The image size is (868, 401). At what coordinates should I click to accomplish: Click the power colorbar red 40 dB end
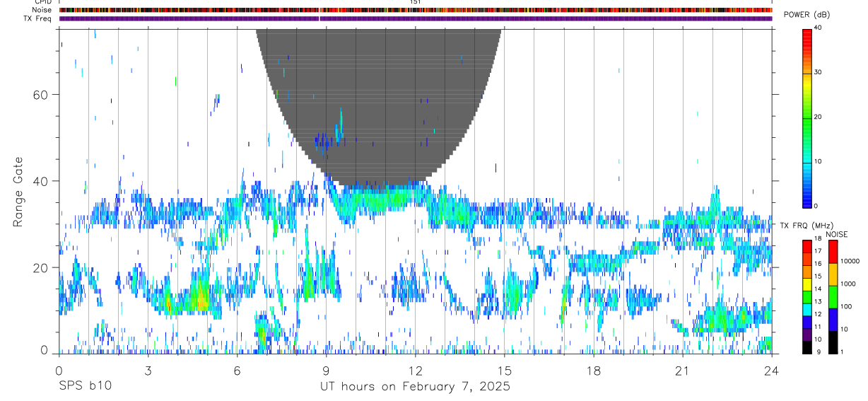tap(807, 32)
